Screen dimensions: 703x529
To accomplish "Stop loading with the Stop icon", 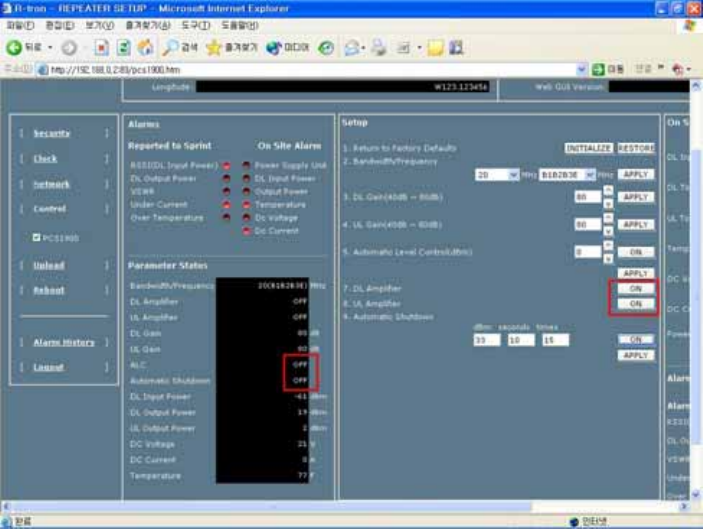I will tap(101, 48).
